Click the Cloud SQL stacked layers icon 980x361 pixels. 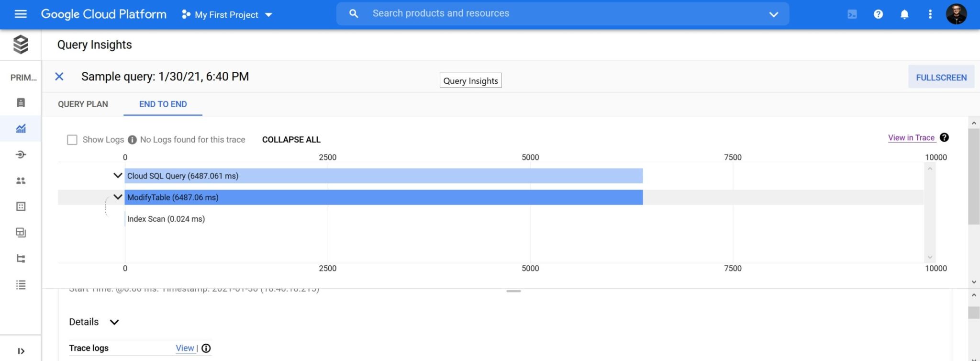tap(21, 45)
